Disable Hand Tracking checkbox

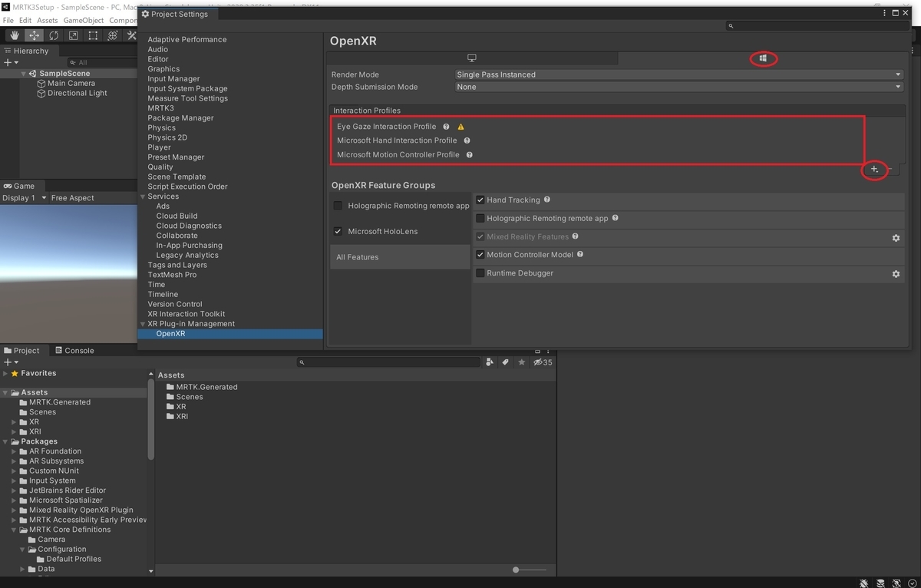480,200
